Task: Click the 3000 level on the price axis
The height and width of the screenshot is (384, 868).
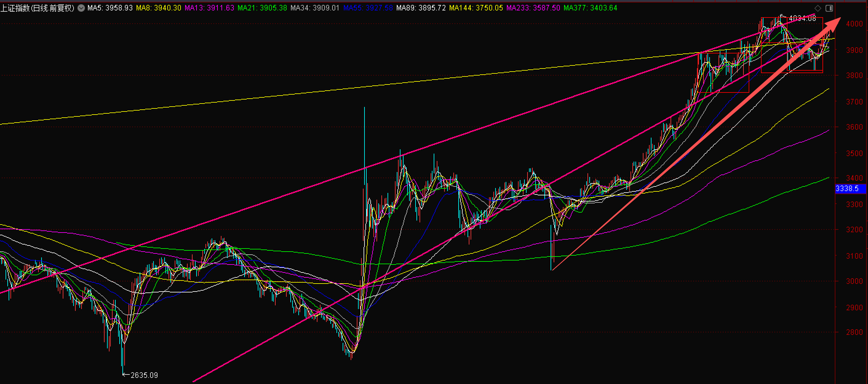Action: (854, 281)
